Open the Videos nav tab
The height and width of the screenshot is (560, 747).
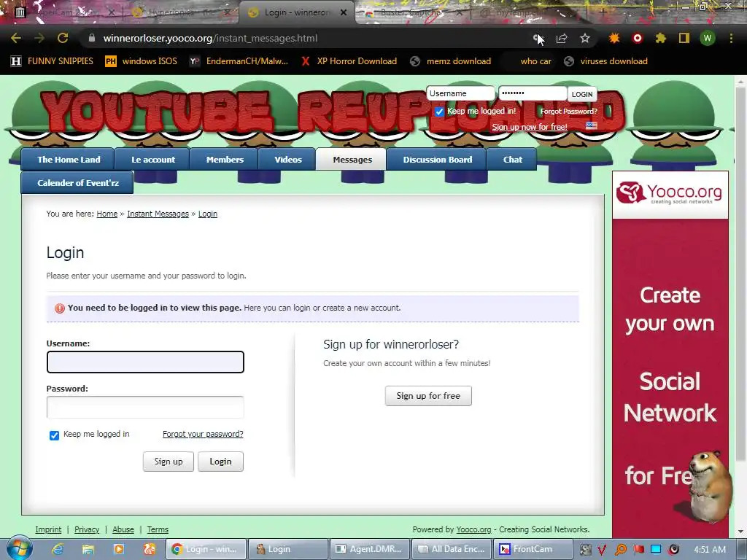point(287,160)
